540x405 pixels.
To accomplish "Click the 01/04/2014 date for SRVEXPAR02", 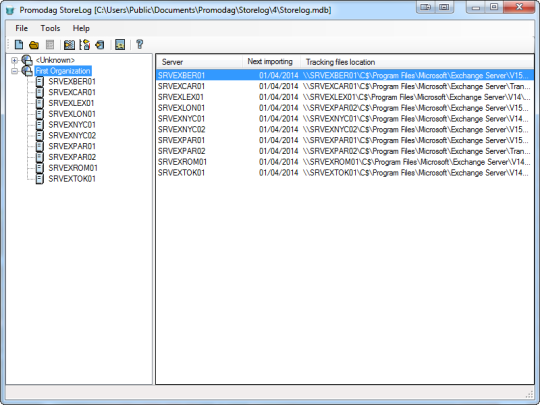I will (278, 151).
